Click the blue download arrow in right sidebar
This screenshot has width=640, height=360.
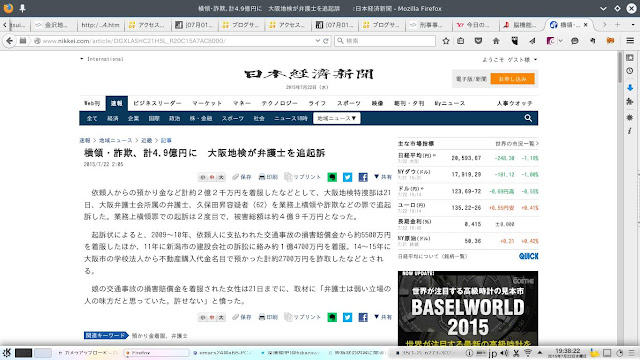630,88
